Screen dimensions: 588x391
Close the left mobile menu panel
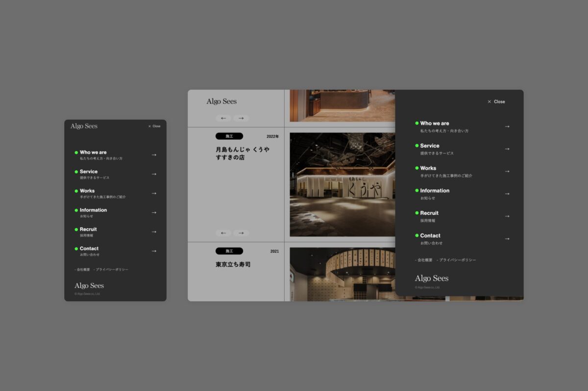point(154,126)
